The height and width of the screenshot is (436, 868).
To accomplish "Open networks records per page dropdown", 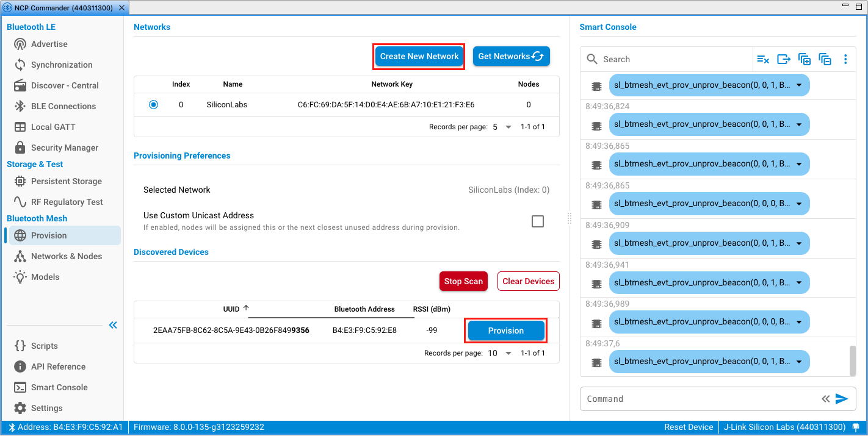I will (501, 127).
